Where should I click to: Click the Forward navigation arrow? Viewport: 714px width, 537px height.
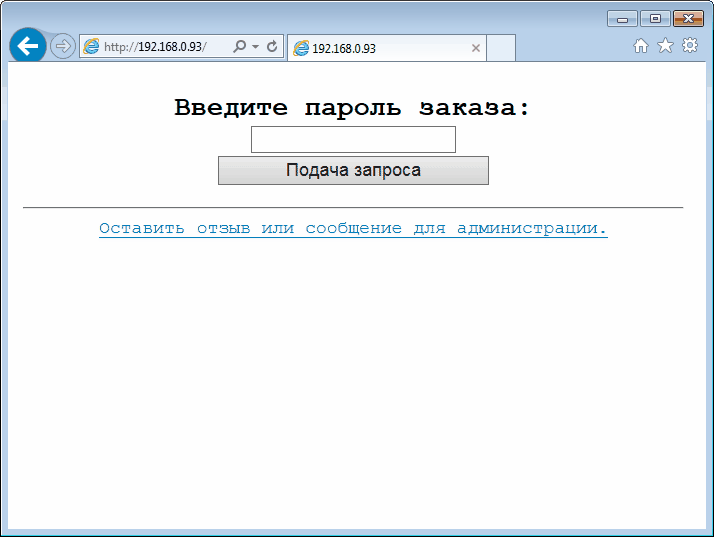click(x=62, y=46)
